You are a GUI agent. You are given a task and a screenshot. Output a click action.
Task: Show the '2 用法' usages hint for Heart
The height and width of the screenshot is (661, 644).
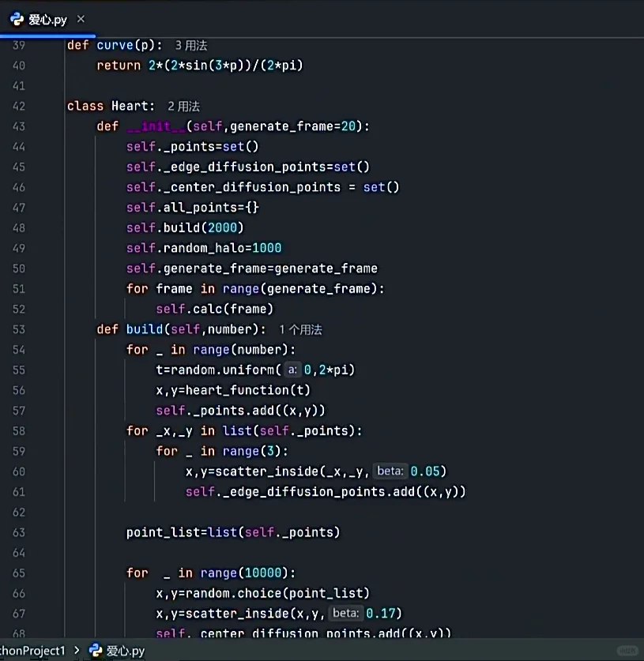point(183,107)
